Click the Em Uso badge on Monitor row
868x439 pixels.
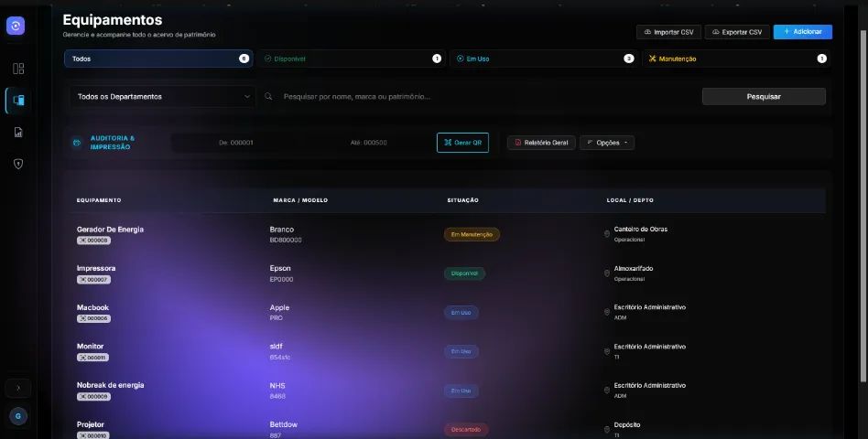[x=461, y=351]
